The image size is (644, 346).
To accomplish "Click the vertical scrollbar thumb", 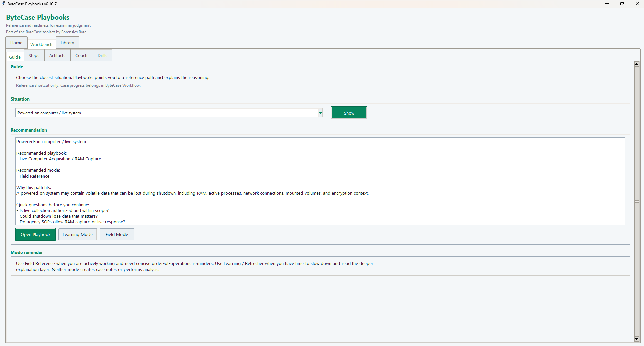I will point(637,201).
